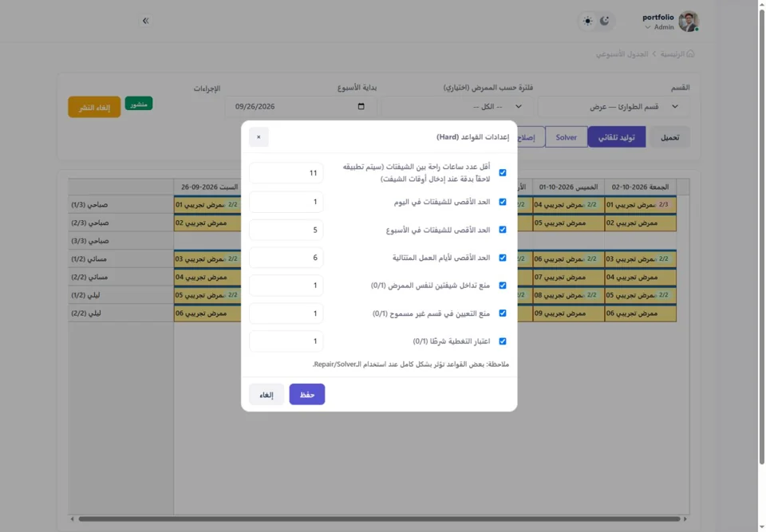Click the السبت 26-09-2026 column header

[207, 187]
